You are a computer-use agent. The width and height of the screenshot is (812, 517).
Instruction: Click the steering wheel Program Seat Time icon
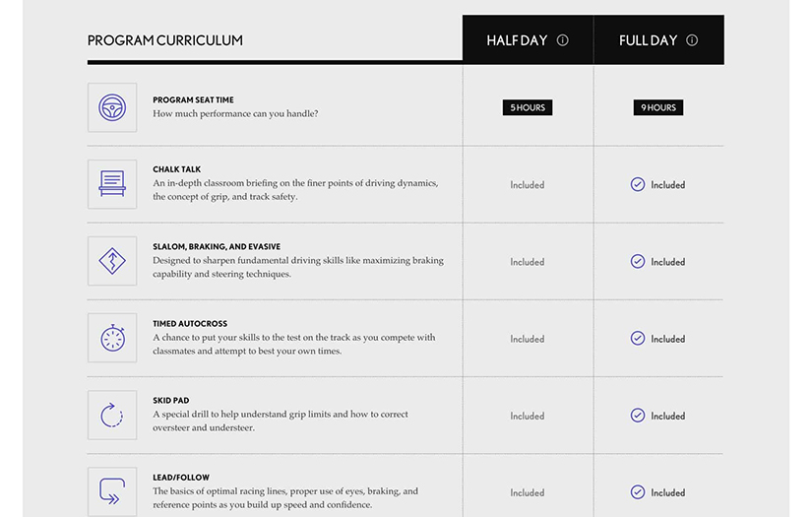pyautogui.click(x=112, y=107)
